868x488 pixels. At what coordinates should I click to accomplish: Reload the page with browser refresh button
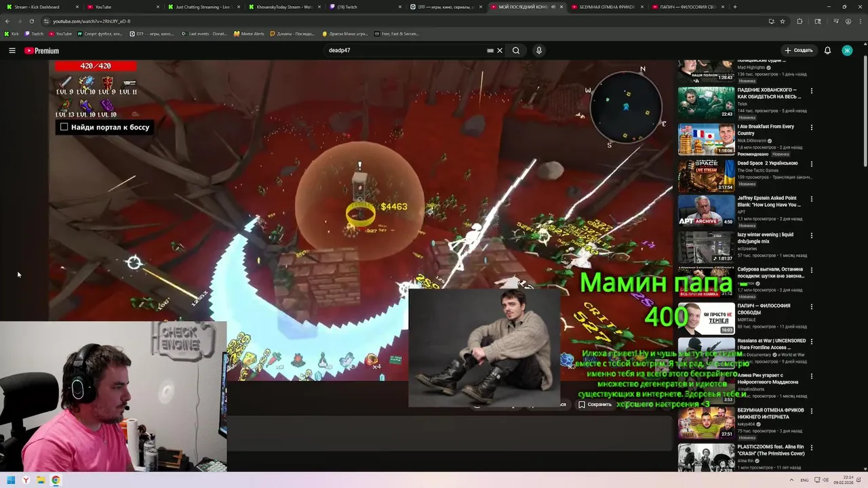(x=31, y=21)
